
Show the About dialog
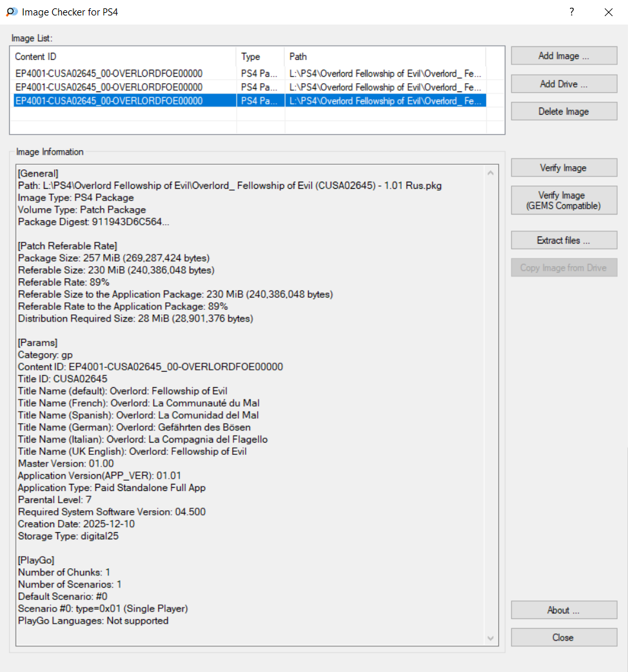tap(564, 610)
